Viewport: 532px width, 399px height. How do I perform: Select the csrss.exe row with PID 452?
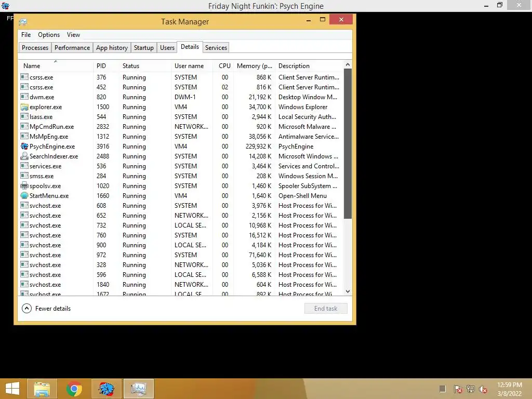[x=181, y=87]
